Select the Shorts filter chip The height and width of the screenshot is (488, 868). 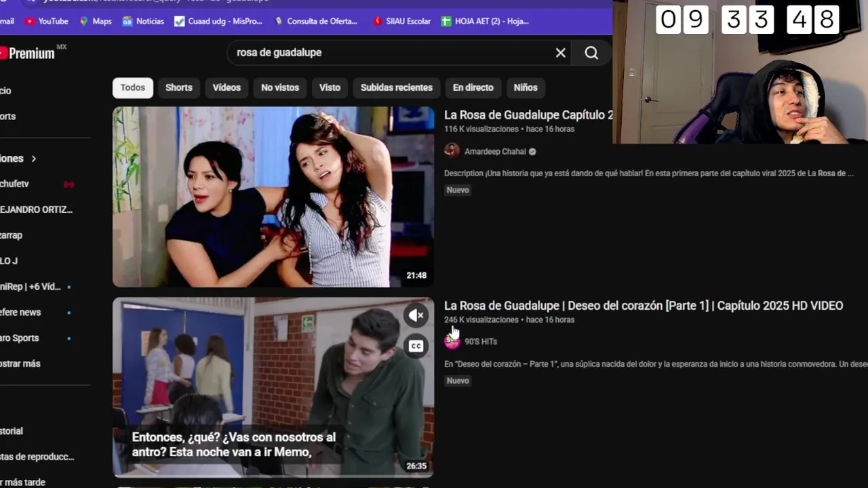(x=179, y=87)
